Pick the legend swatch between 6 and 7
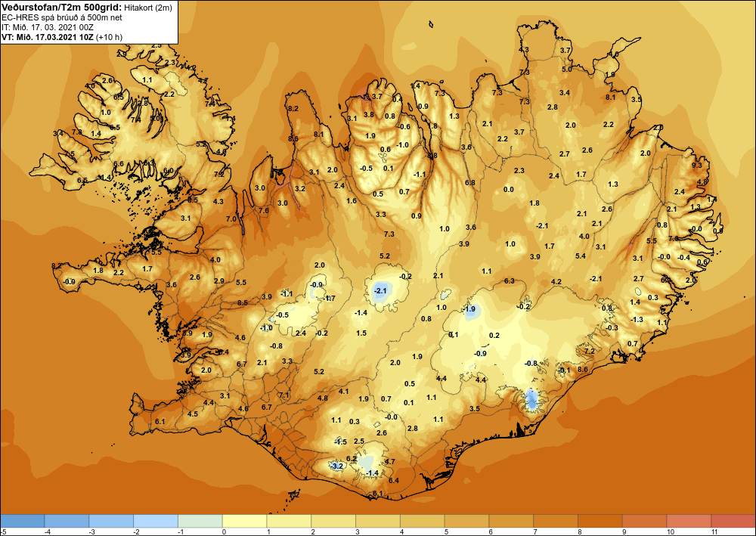756x536 pixels. tap(511, 521)
